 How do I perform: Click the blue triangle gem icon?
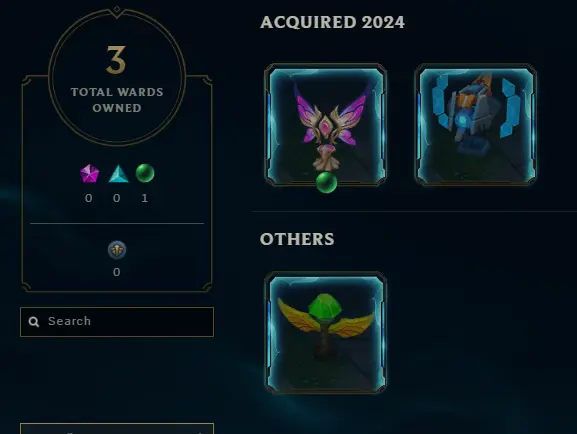pos(118,174)
